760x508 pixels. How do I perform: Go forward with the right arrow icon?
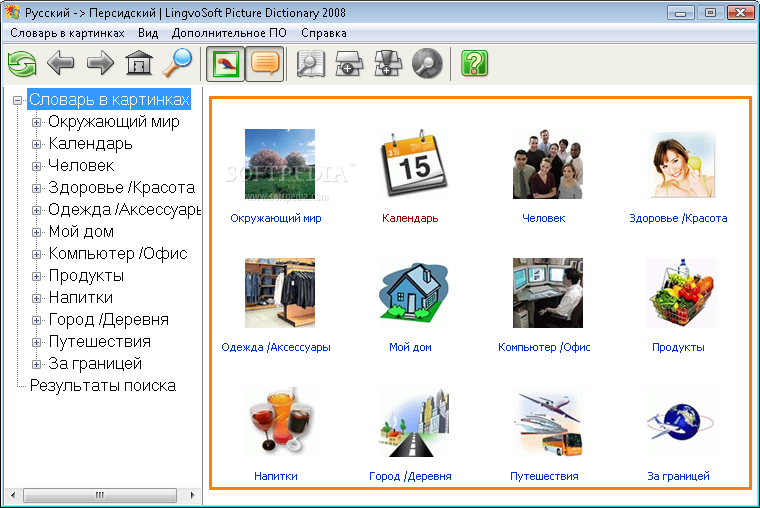click(x=100, y=64)
